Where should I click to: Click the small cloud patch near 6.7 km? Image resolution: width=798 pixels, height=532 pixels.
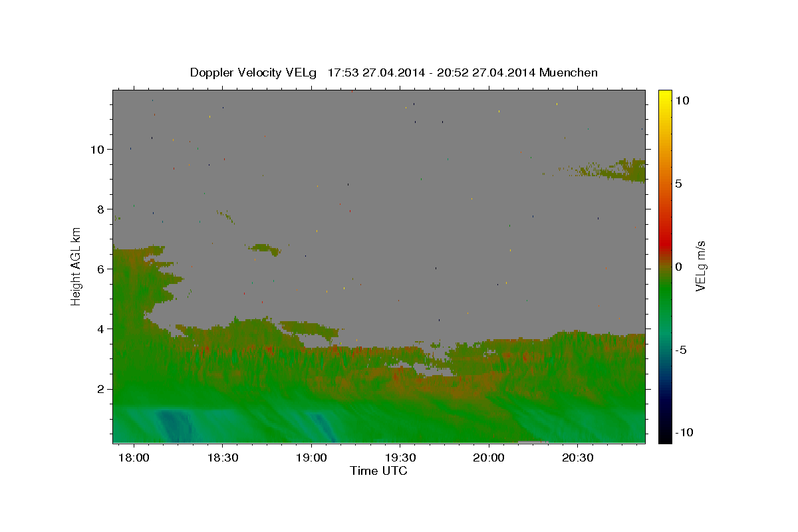tap(266, 249)
